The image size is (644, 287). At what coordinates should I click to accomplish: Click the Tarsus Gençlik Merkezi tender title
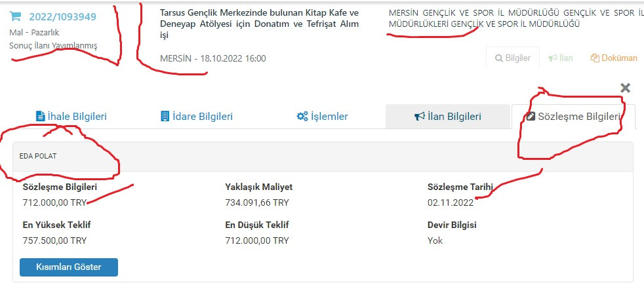(x=259, y=24)
